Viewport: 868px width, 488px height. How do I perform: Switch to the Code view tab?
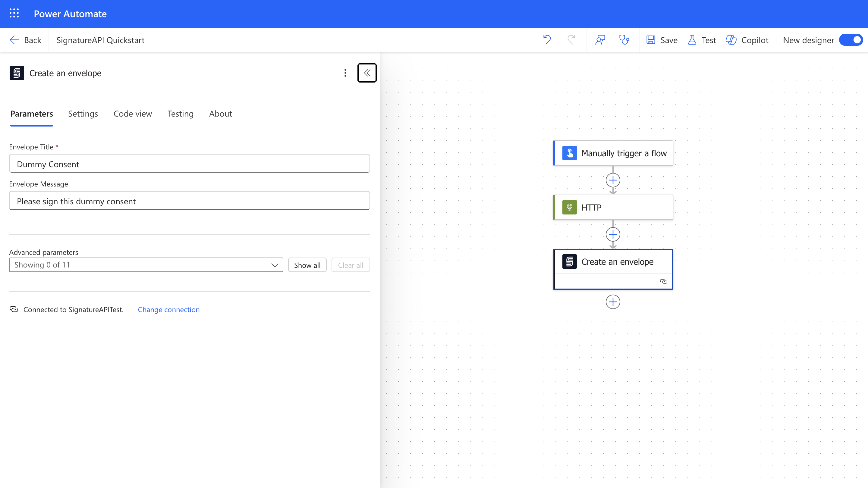pos(132,114)
